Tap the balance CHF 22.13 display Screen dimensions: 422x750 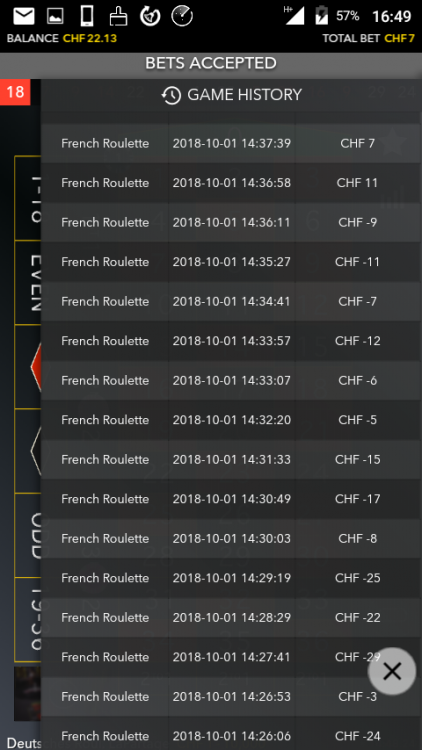point(62,38)
